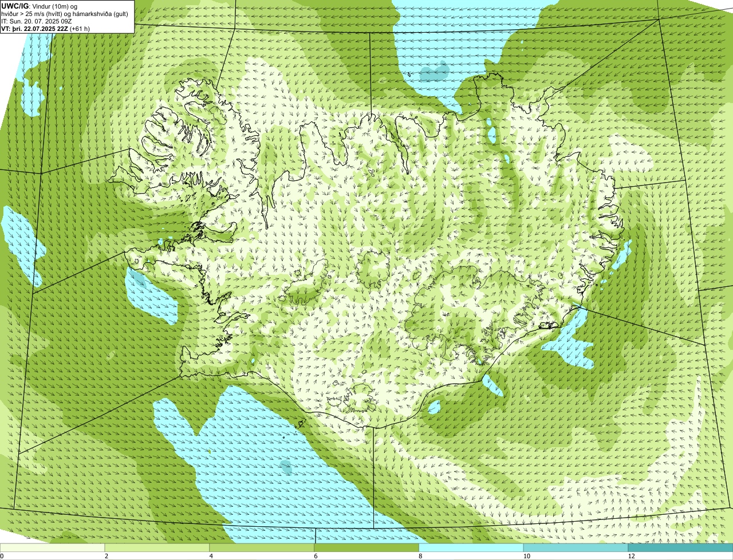This screenshot has width=733, height=560.
Task: Click the legend scale label "12"
Action: point(631,556)
